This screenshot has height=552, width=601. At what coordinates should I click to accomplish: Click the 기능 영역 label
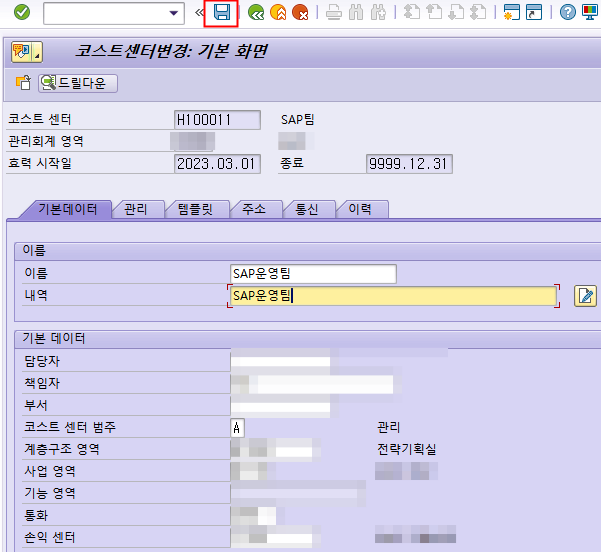point(50,493)
